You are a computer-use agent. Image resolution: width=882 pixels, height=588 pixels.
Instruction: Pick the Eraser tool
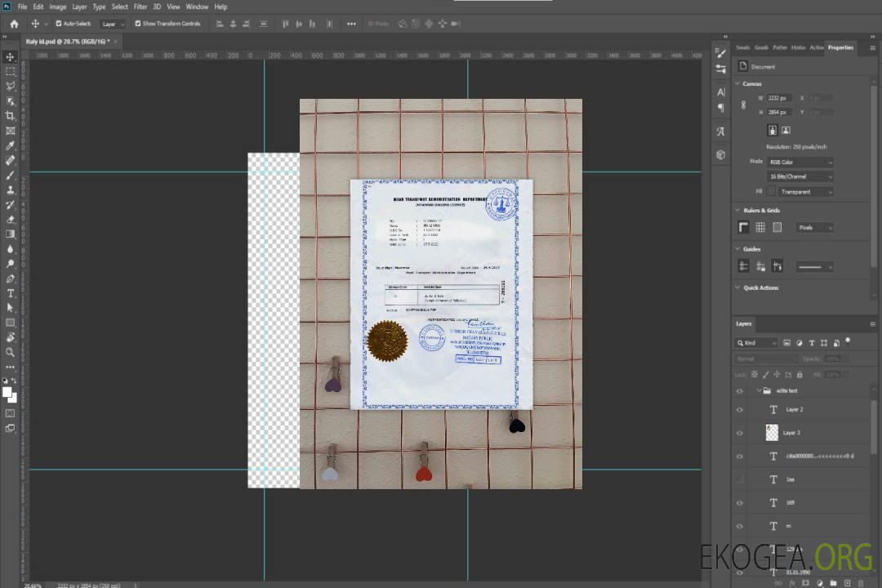pyautogui.click(x=11, y=220)
